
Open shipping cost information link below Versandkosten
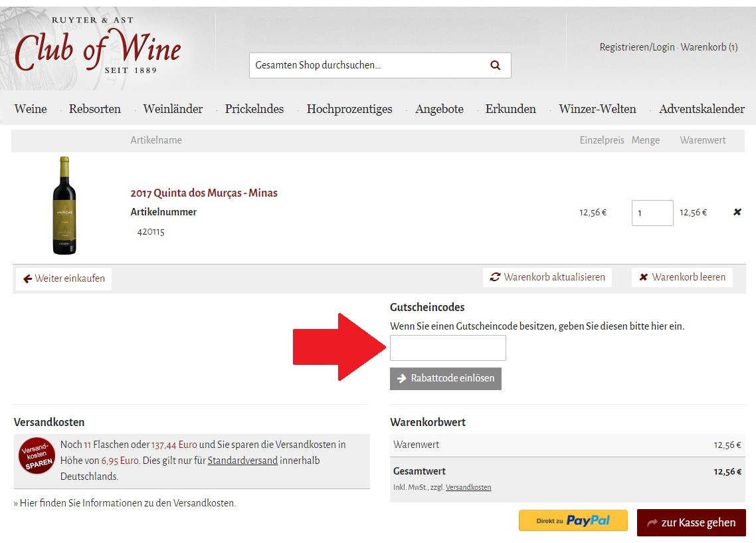(125, 503)
